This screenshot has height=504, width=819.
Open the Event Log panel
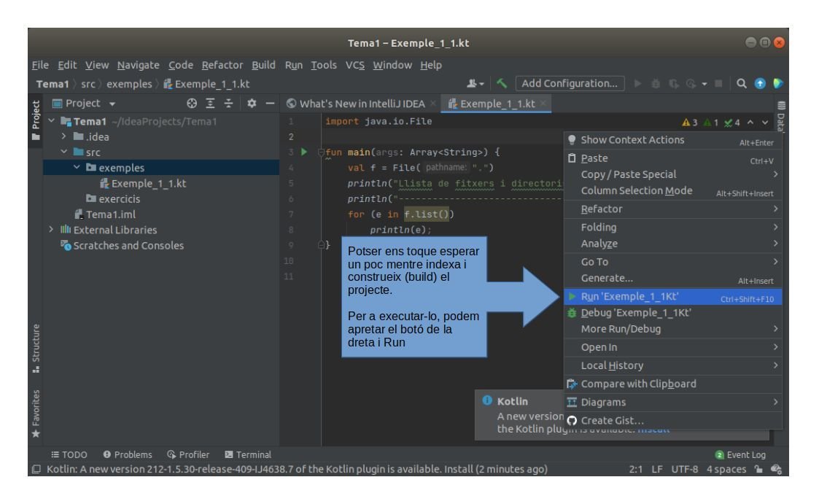tap(740, 454)
